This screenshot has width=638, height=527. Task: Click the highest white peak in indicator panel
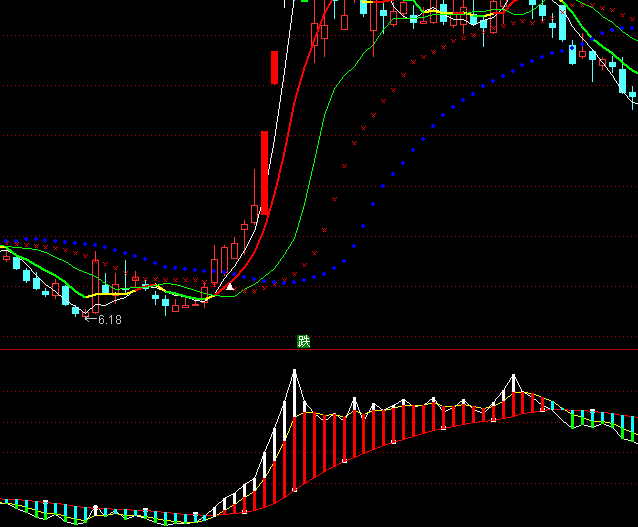(x=294, y=372)
